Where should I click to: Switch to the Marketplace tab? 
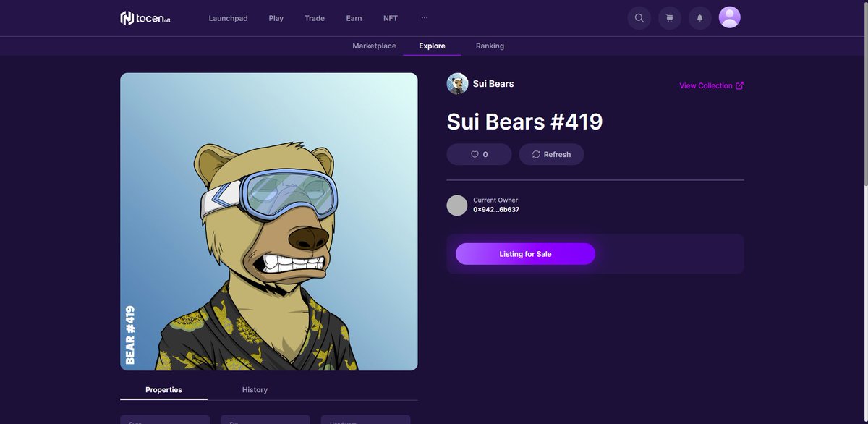click(x=374, y=46)
